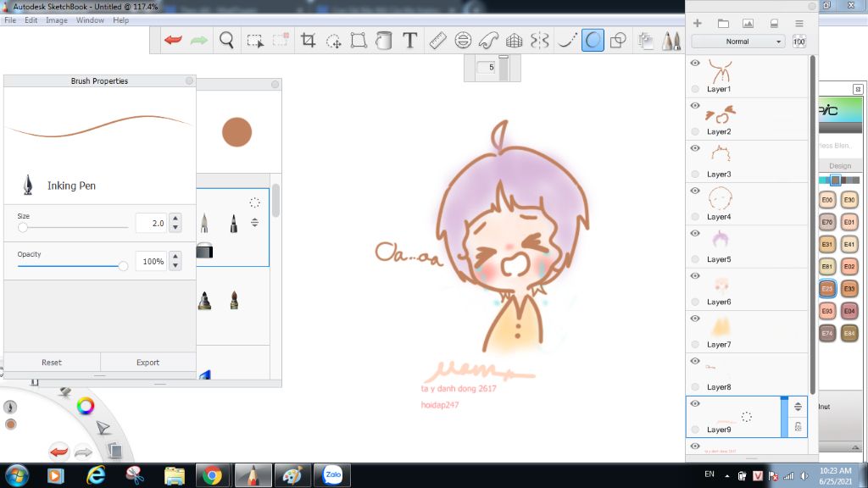The image size is (868, 488).
Task: Increase Opacity with up stepper arrow
Action: pyautogui.click(x=175, y=256)
